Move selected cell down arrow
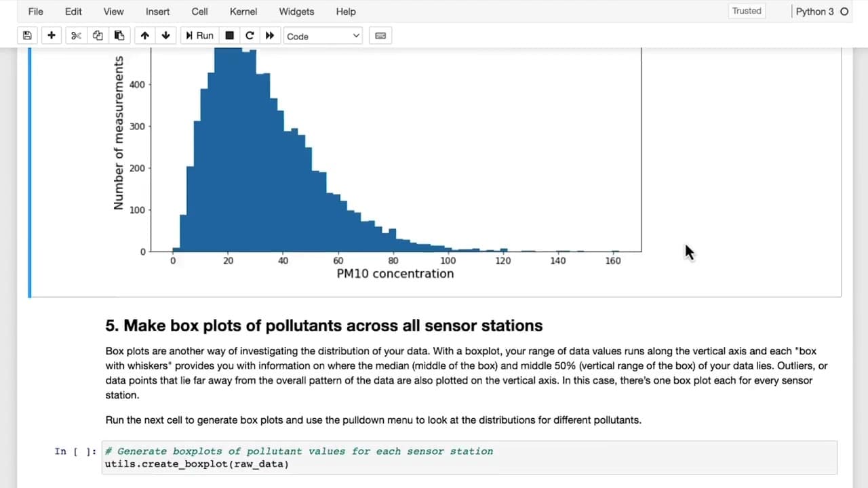The image size is (868, 488). point(165,36)
